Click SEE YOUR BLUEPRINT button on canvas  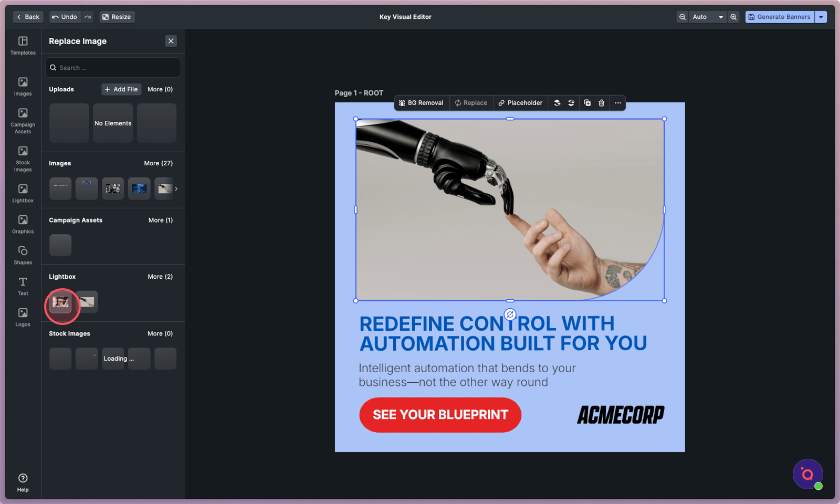[x=440, y=415]
